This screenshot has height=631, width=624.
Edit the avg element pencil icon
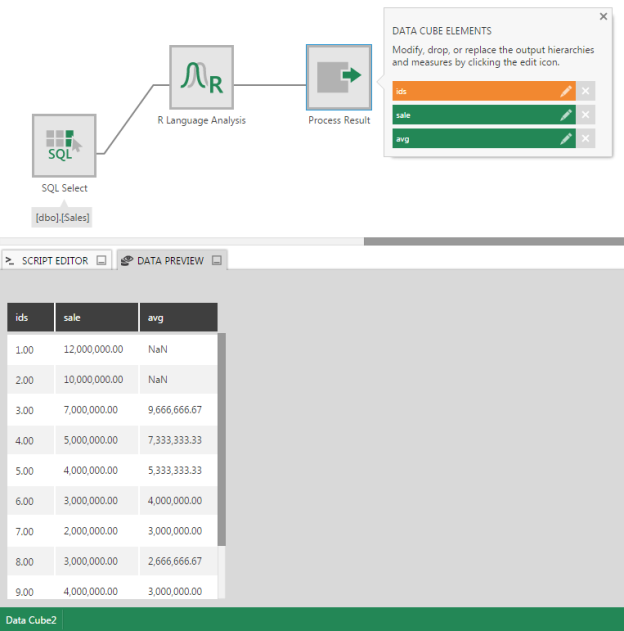pos(566,139)
